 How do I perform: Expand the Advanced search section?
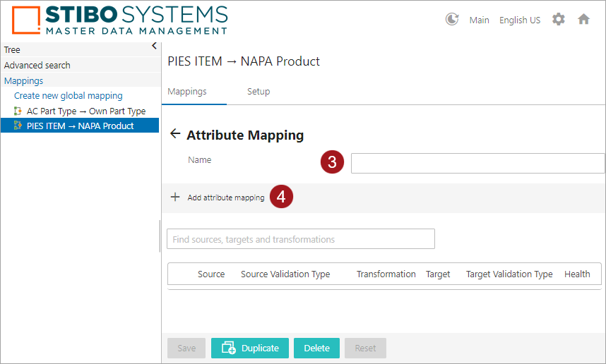37,66
